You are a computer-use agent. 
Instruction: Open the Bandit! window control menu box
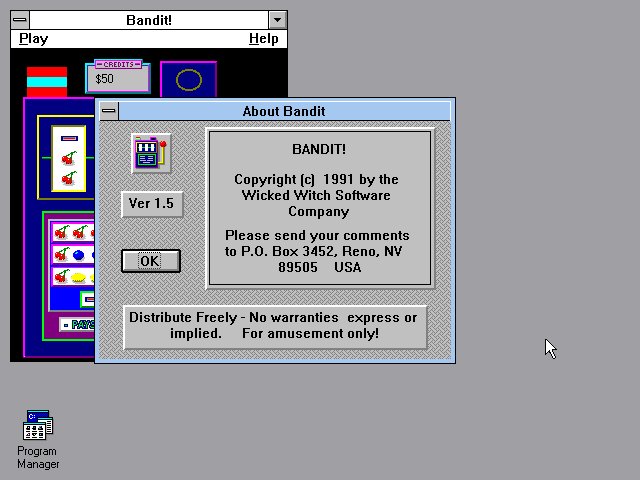[20, 20]
